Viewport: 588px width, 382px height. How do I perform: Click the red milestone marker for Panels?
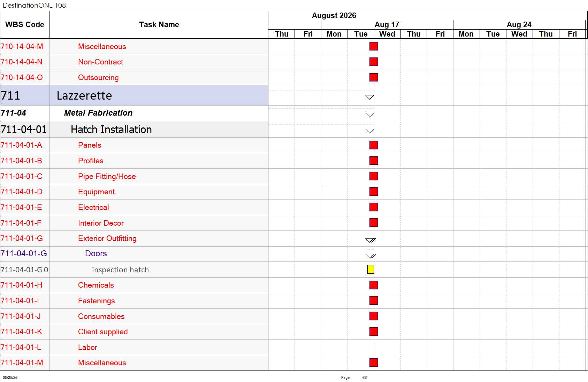374,145
